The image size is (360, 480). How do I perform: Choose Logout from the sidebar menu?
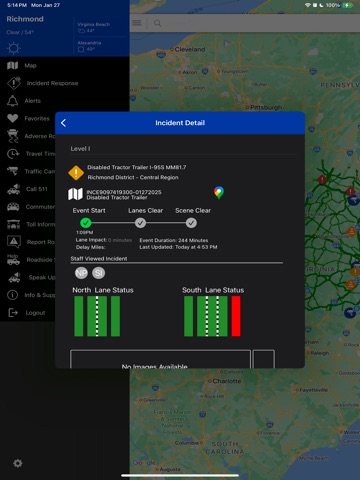35,313
